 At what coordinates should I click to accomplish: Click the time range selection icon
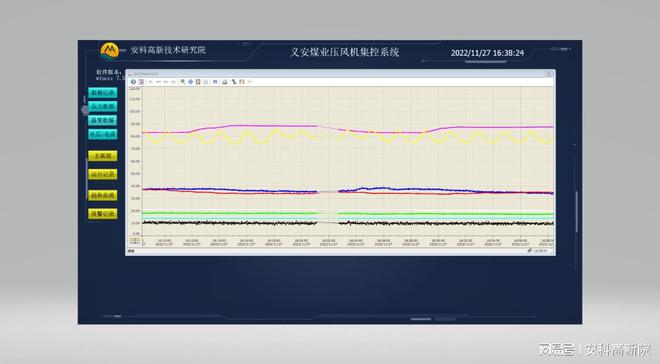pyautogui.click(x=242, y=82)
